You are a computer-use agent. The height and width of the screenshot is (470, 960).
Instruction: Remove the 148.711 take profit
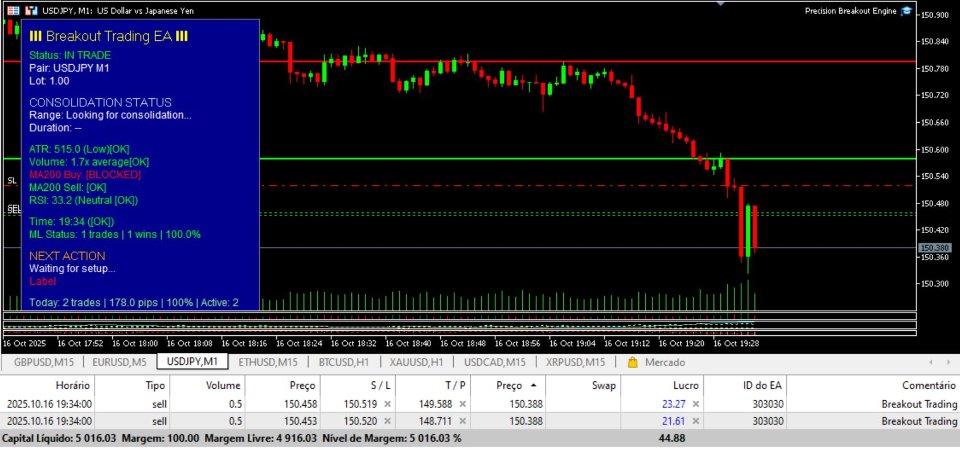[x=462, y=421]
